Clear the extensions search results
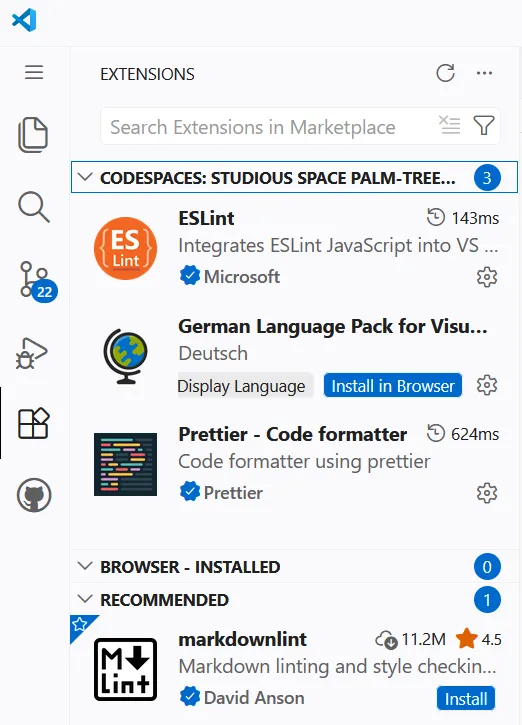The height and width of the screenshot is (725, 522). (449, 125)
